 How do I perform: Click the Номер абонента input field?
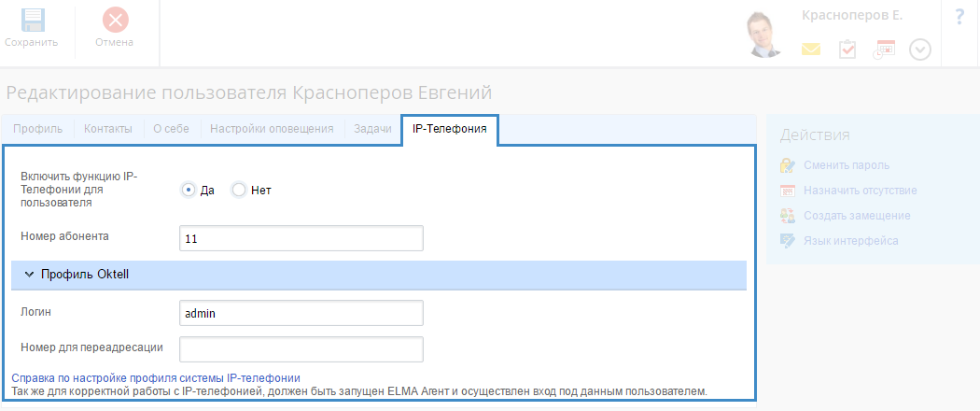[x=301, y=238]
